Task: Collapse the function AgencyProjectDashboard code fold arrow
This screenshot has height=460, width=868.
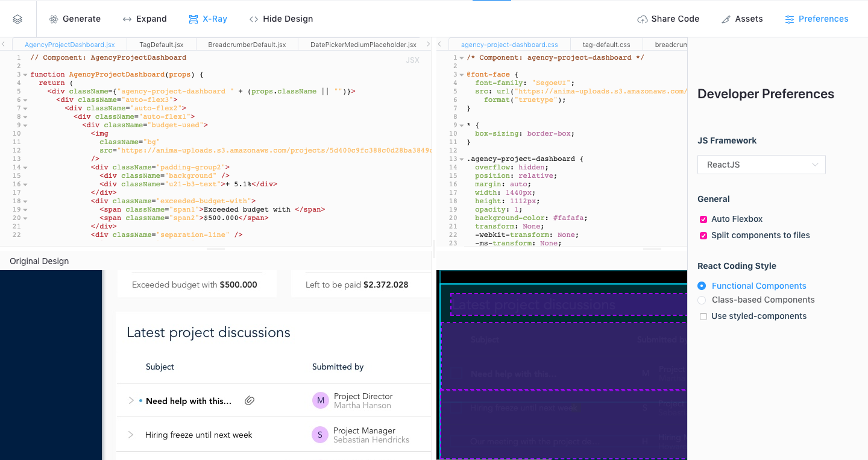Action: coord(24,74)
